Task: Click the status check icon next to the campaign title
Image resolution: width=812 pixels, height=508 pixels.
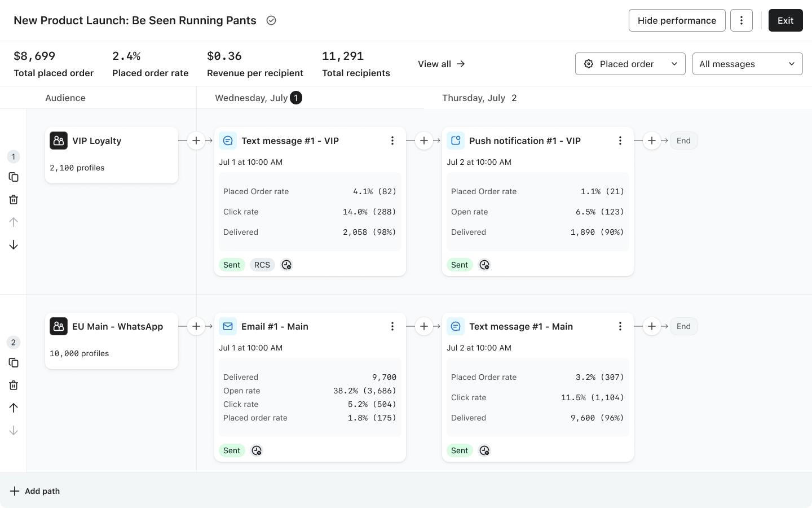Action: click(271, 20)
